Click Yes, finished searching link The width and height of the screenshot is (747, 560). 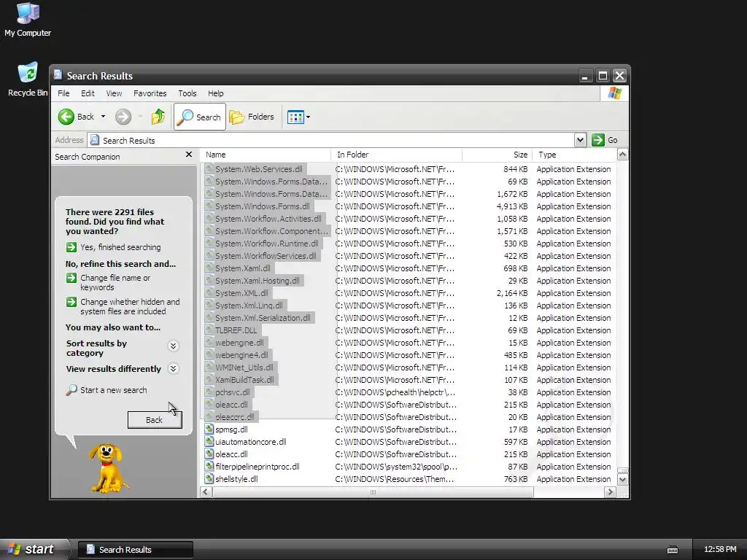(120, 247)
